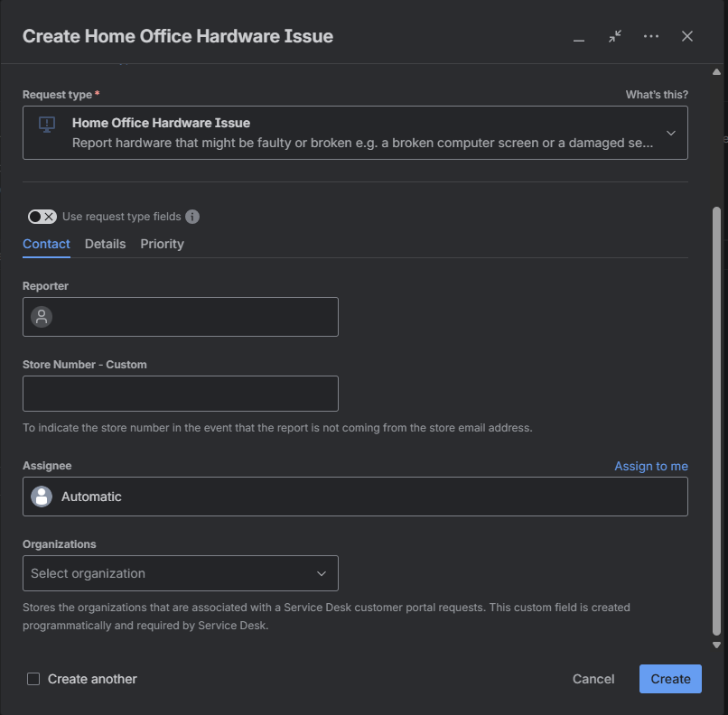Focus the Reporter input field
The height and width of the screenshot is (715, 728).
[181, 317]
